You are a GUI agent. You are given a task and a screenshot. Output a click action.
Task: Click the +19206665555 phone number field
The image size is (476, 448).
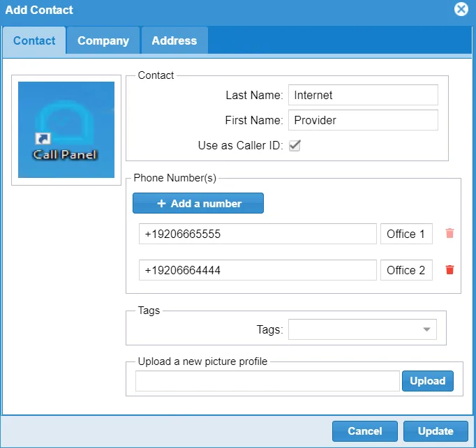pos(258,234)
